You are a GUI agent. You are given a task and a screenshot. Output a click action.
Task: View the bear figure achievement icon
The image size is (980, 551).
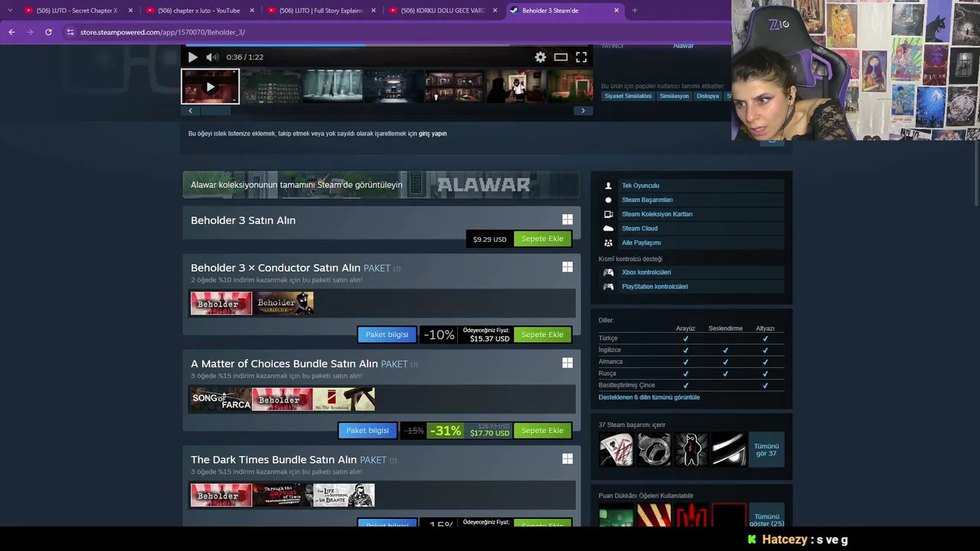(691, 449)
